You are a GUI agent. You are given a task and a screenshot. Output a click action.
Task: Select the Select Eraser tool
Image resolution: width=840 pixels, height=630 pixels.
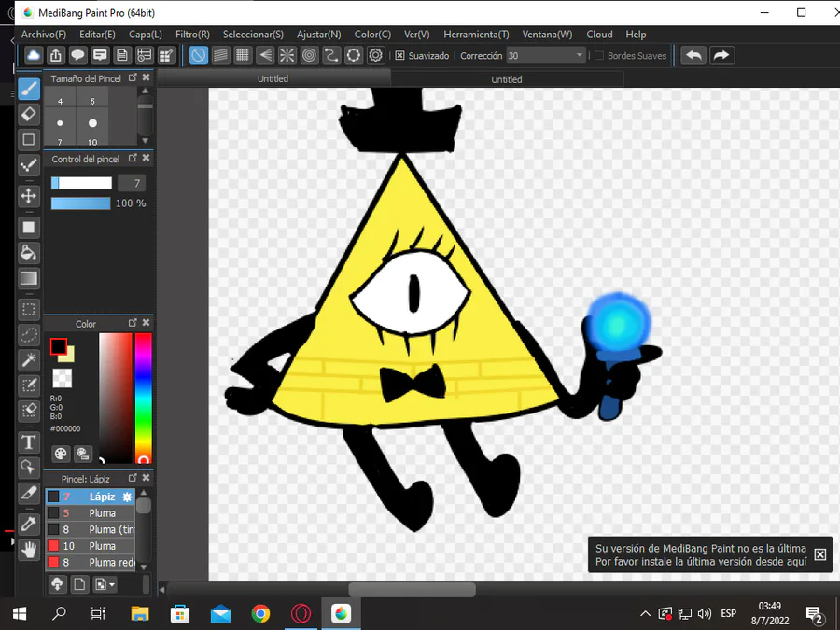(x=29, y=411)
